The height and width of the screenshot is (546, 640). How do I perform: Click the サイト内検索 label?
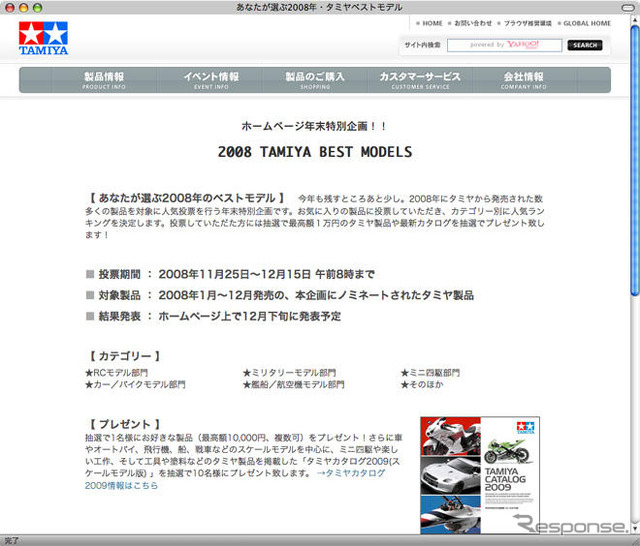click(x=422, y=45)
